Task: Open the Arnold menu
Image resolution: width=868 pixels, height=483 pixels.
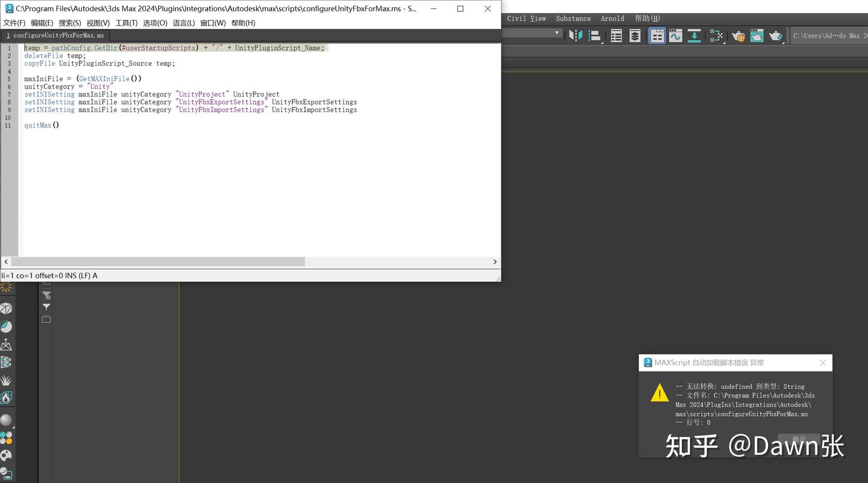Action: (612, 18)
